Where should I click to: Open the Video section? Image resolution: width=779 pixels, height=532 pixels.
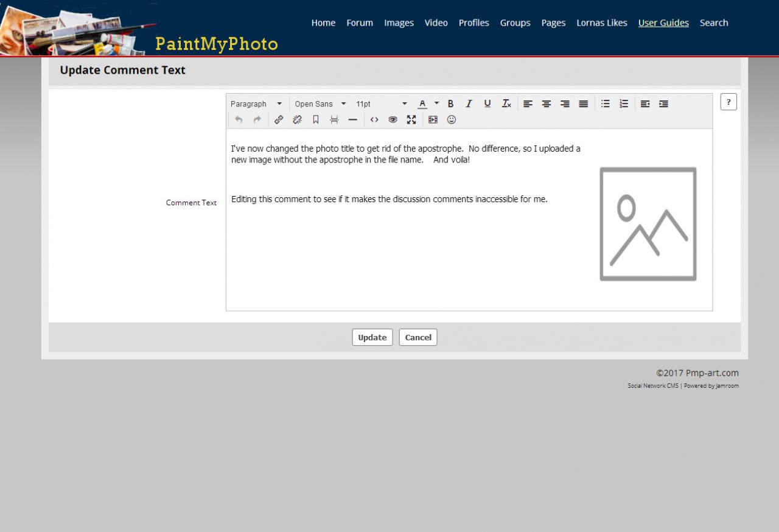click(x=436, y=23)
